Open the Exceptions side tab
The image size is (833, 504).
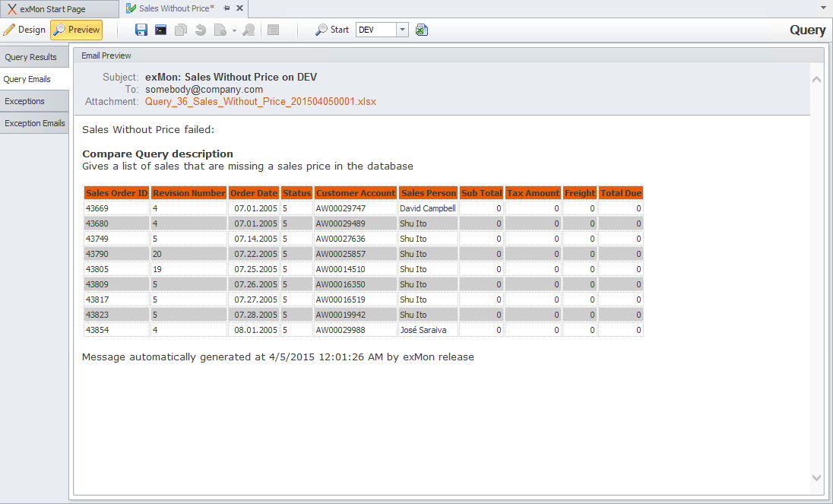(34, 101)
